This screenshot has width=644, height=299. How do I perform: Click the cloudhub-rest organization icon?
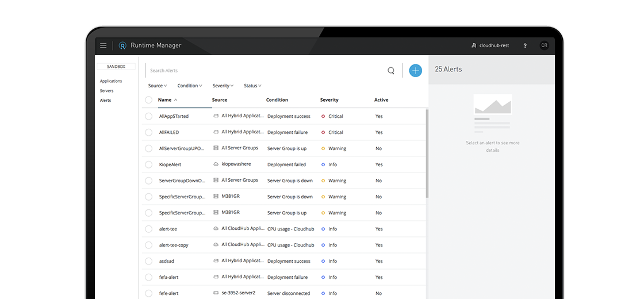(x=474, y=45)
